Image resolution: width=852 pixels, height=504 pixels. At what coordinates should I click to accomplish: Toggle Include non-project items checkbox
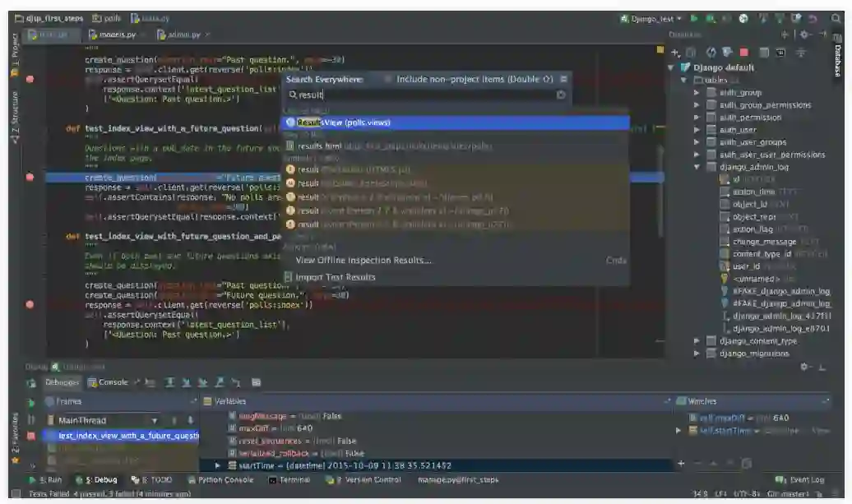pos(388,79)
